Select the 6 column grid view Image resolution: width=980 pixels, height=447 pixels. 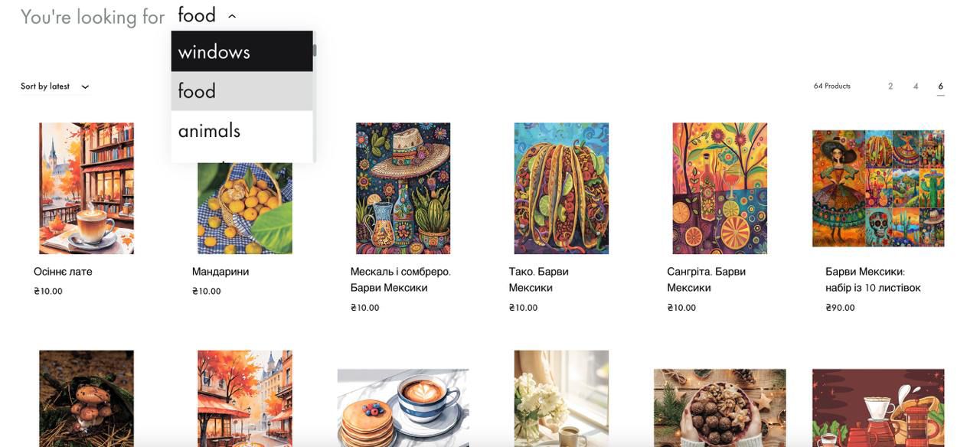[x=941, y=86]
